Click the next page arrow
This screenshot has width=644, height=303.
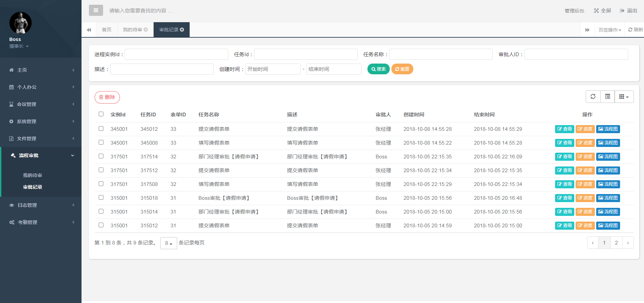click(628, 243)
